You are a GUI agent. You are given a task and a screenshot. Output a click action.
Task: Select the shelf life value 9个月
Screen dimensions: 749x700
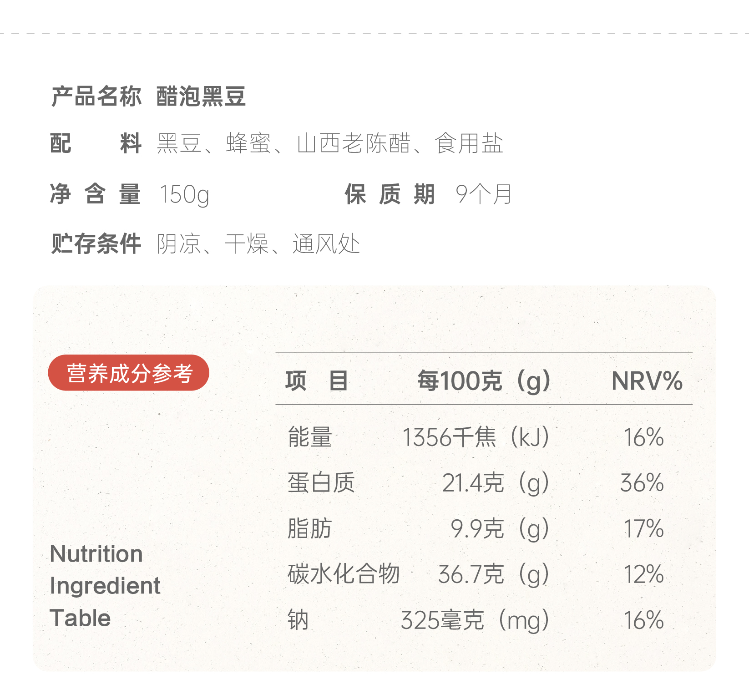coord(483,194)
